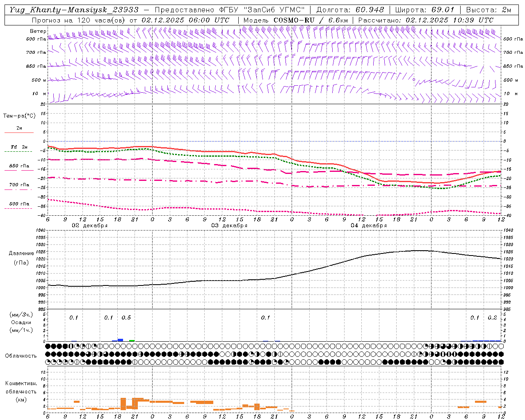Viewport: 525px width, 420px height.
Task: Click the (гПа) pressure unit label
Action: tap(21, 263)
